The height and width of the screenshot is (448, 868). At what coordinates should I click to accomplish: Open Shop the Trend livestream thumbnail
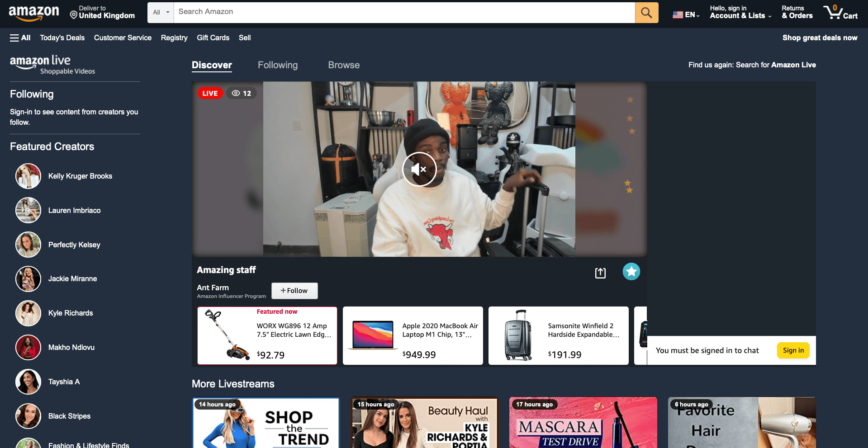[266, 423]
